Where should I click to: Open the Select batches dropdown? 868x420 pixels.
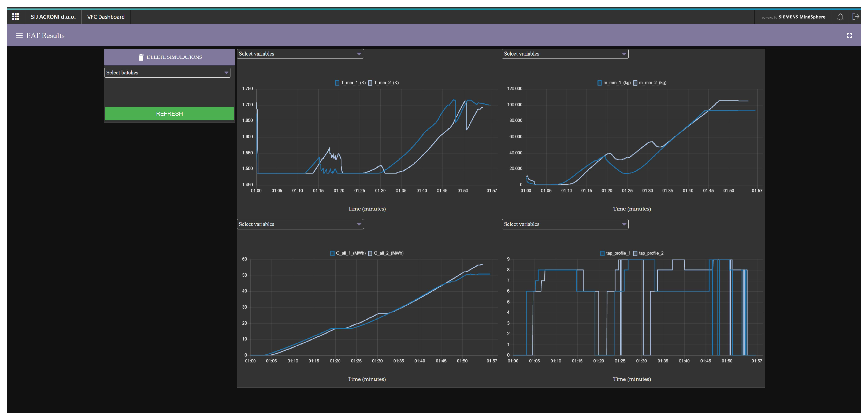(x=168, y=73)
